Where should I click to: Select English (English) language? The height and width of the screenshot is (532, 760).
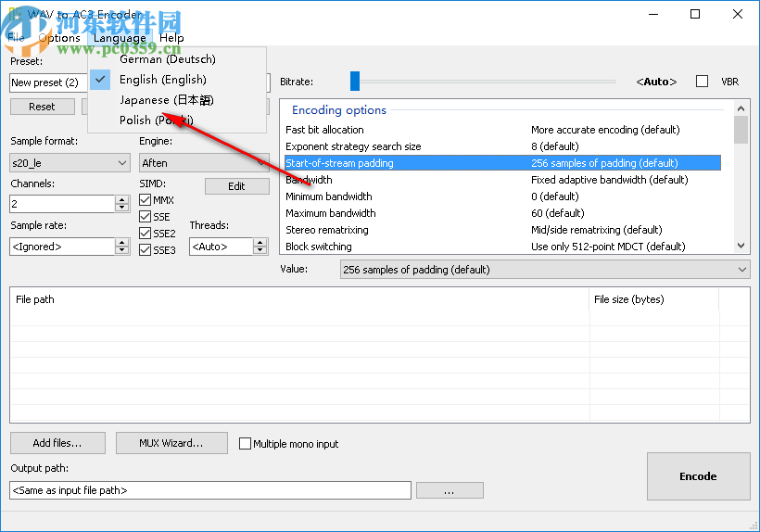(177, 80)
